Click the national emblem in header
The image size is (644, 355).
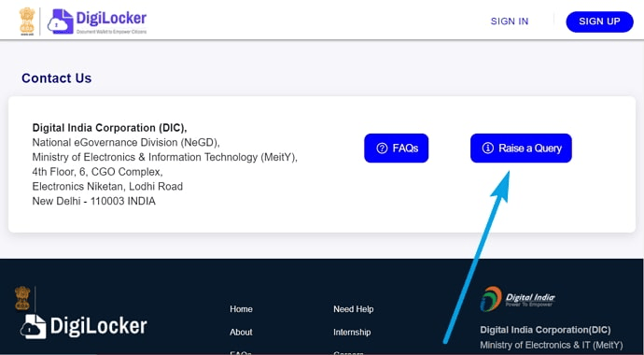[x=27, y=21]
